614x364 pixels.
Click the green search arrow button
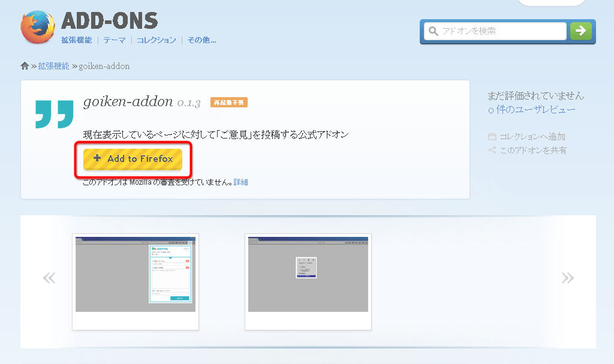coord(580,31)
